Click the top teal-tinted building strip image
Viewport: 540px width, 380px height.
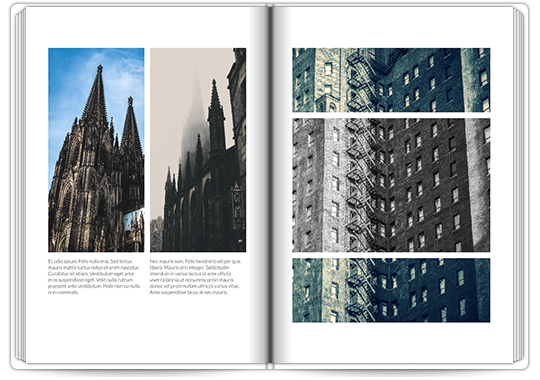[x=391, y=80]
